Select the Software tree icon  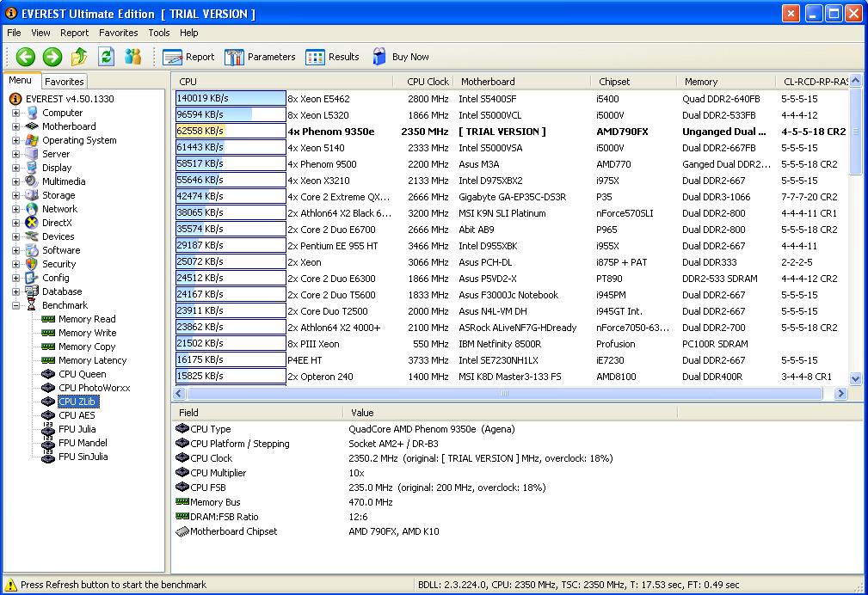pos(32,250)
